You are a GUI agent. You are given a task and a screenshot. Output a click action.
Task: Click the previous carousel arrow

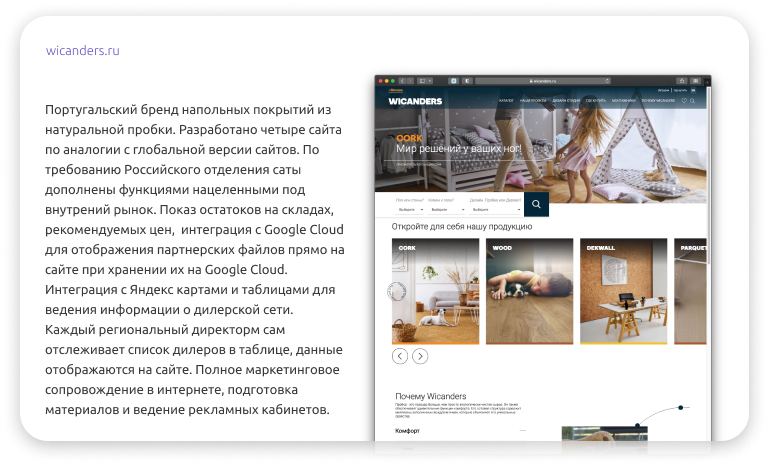tap(400, 356)
